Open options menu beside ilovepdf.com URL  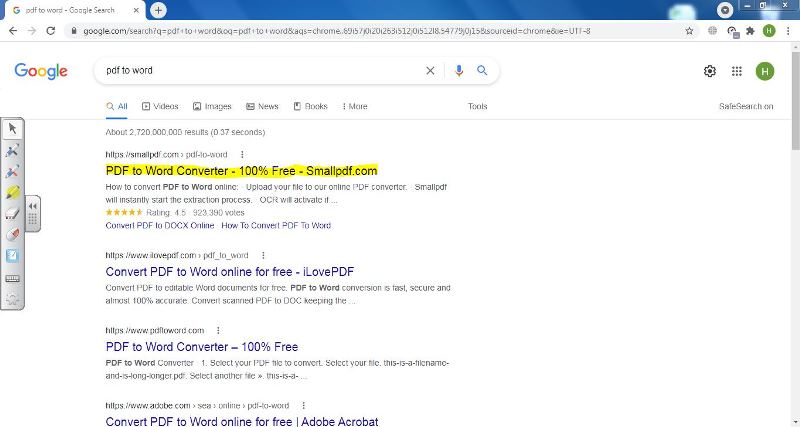263,255
